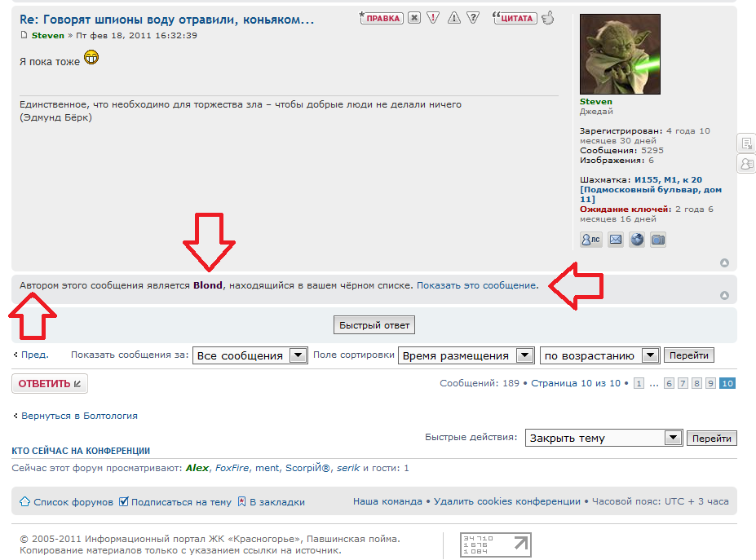
Task: Click the ПРАВКА edit post button
Action: click(x=382, y=18)
